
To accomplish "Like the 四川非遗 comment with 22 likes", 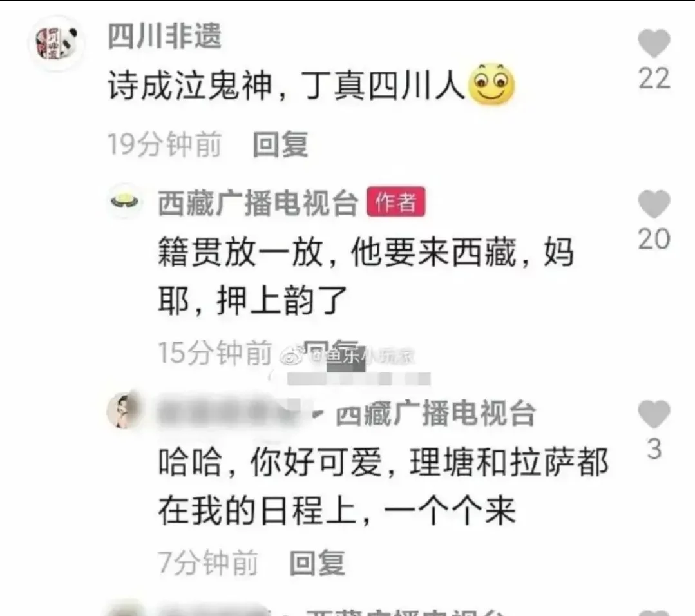I will (654, 43).
